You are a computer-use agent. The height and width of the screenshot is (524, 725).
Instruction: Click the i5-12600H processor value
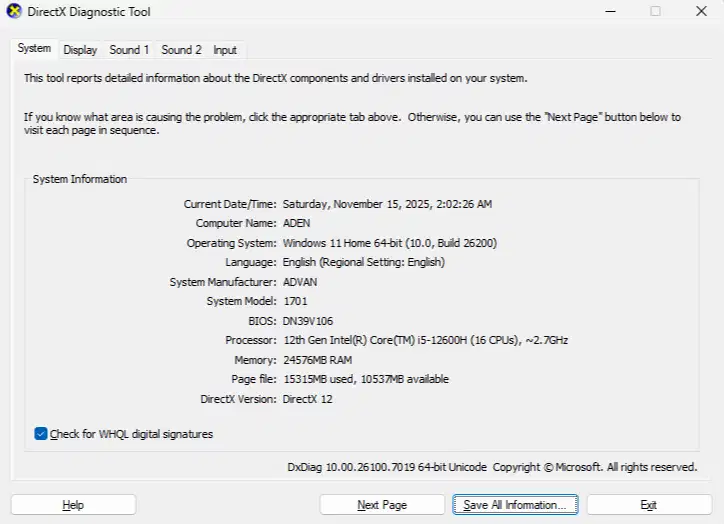pos(425,340)
